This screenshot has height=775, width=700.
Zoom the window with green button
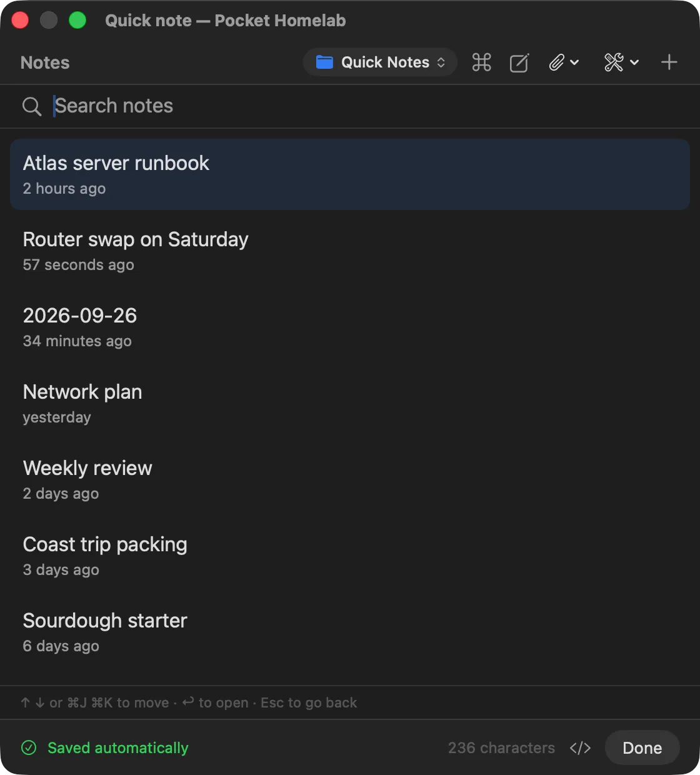(77, 21)
